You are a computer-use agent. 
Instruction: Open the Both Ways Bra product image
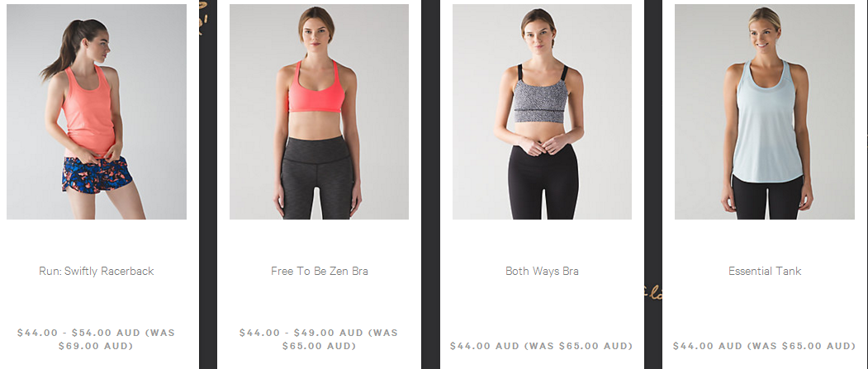pos(542,111)
